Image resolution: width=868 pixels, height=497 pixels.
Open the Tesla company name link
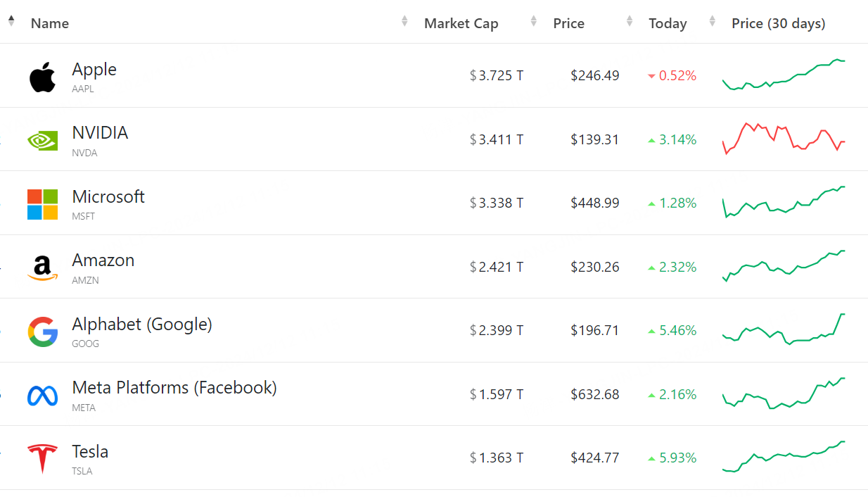tap(90, 451)
